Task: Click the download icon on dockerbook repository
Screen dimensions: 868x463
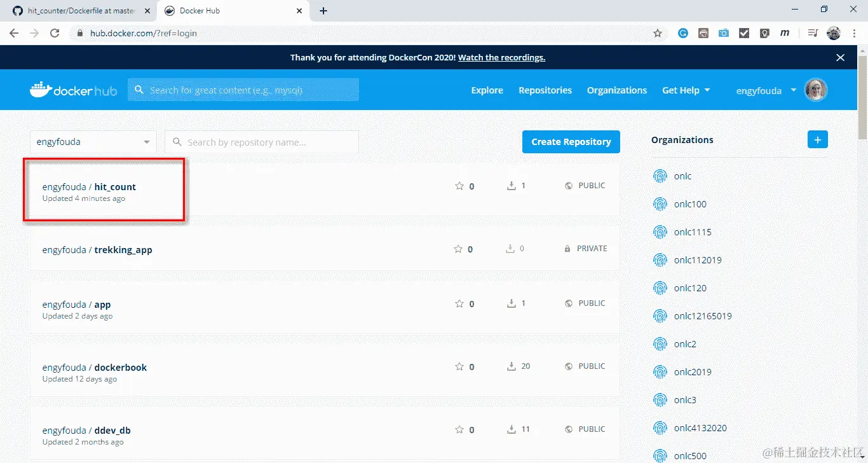Action: tap(511, 366)
